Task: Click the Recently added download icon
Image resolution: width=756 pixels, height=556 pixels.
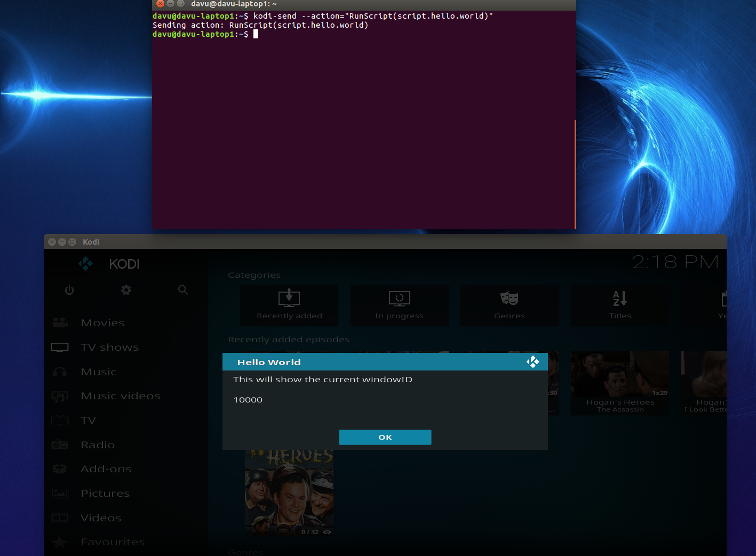Action: 289,297
